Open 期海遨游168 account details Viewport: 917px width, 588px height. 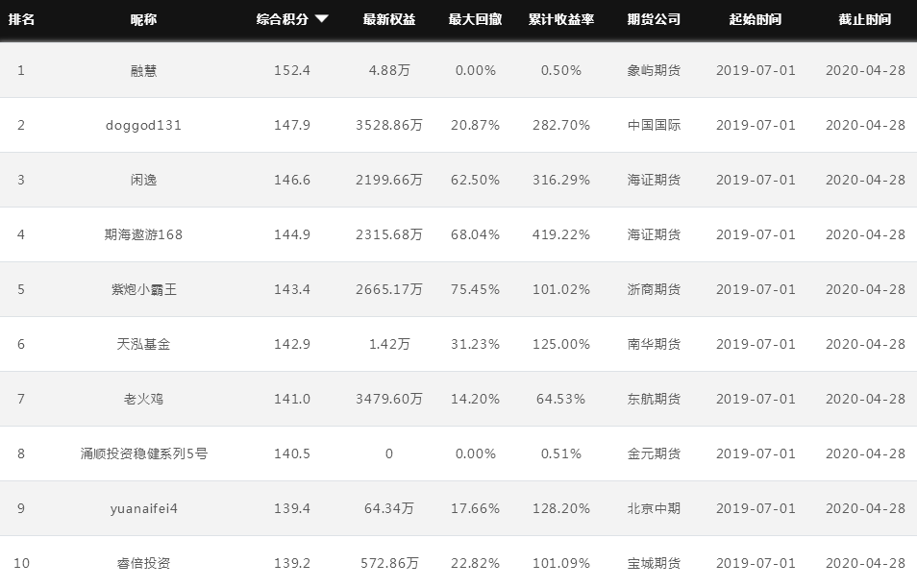(x=143, y=234)
